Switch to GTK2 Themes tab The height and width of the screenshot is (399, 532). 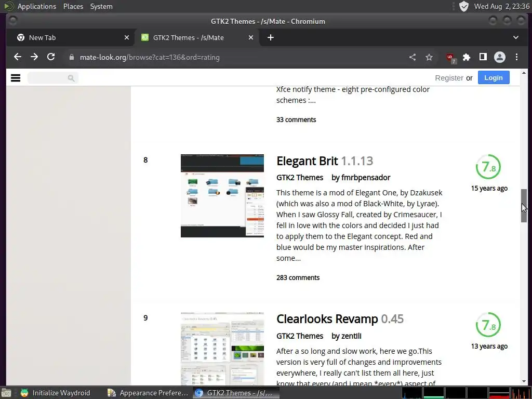coord(197,37)
